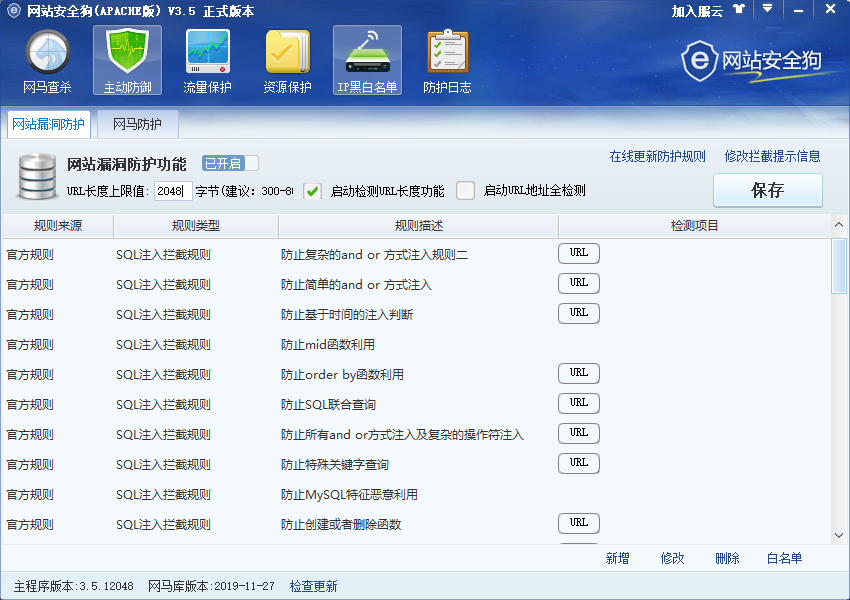Click 检查更新 in the status bar

[x=313, y=586]
